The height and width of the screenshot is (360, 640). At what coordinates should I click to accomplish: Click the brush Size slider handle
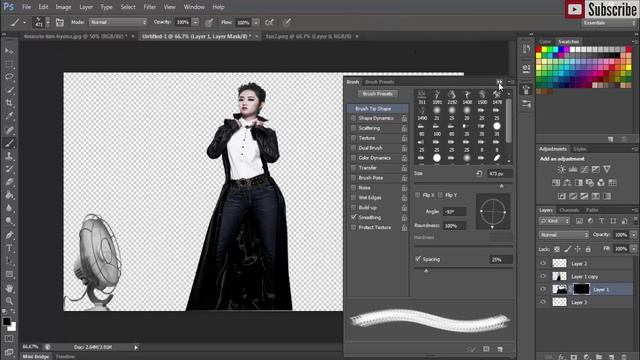[x=502, y=186]
